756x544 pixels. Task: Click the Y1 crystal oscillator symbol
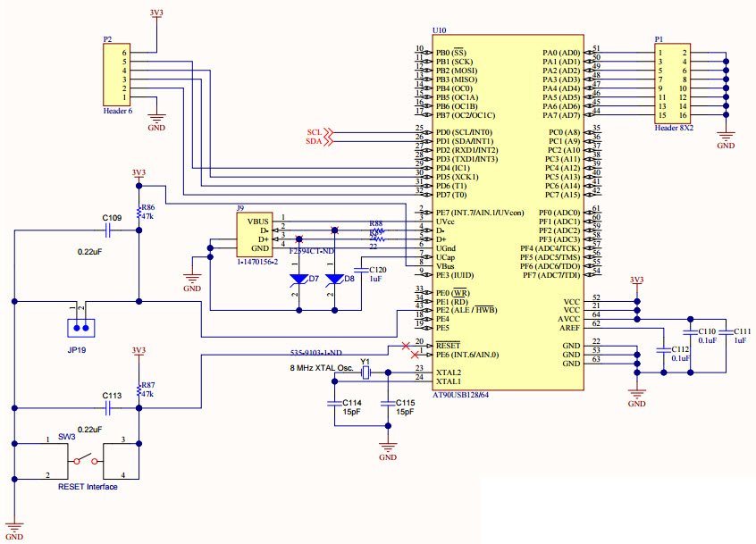(365, 372)
